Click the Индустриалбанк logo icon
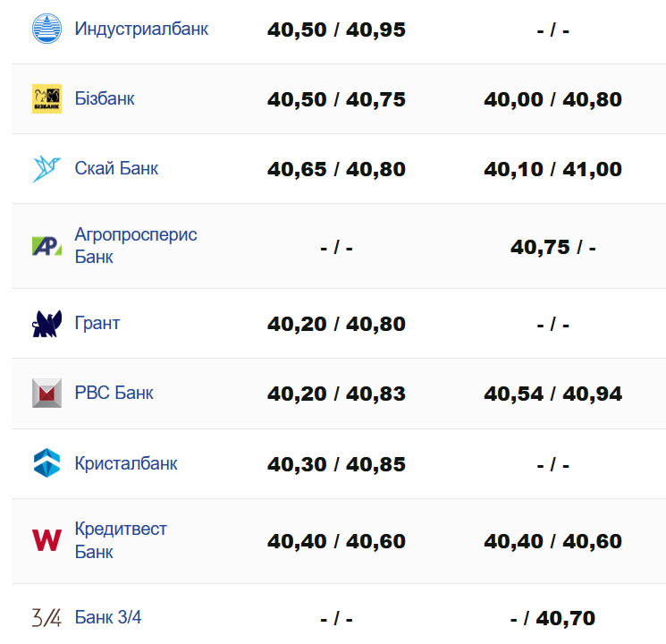Image resolution: width=666 pixels, height=644 pixels. click(x=46, y=30)
